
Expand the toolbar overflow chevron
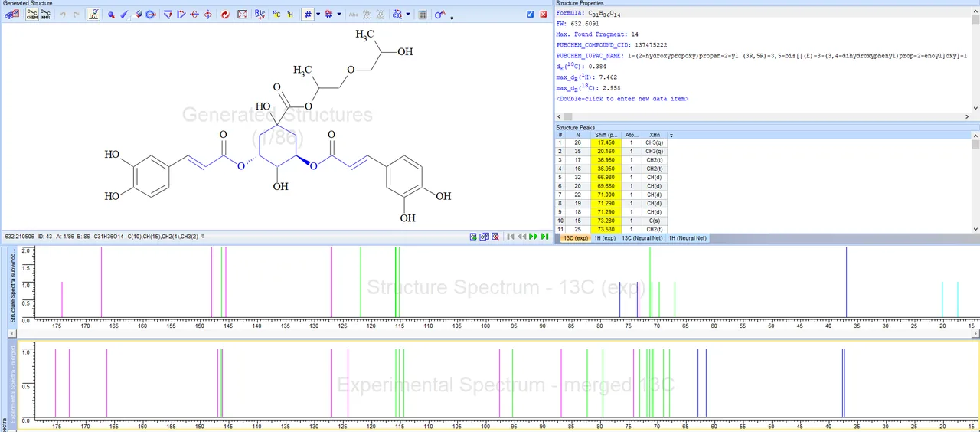click(452, 17)
